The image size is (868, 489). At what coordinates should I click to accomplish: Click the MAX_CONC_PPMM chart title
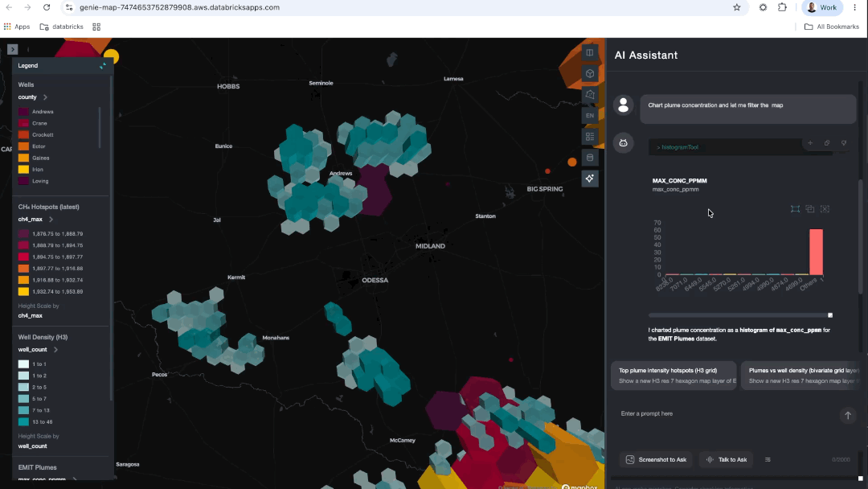click(x=679, y=180)
